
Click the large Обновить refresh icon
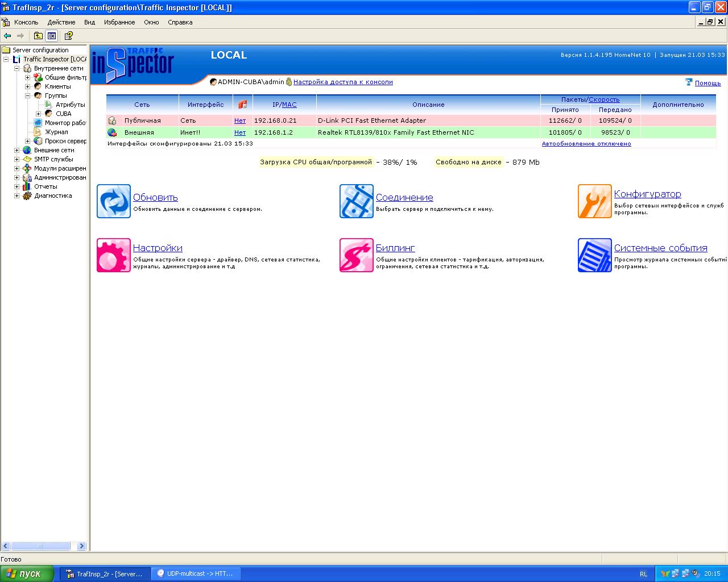pyautogui.click(x=114, y=201)
